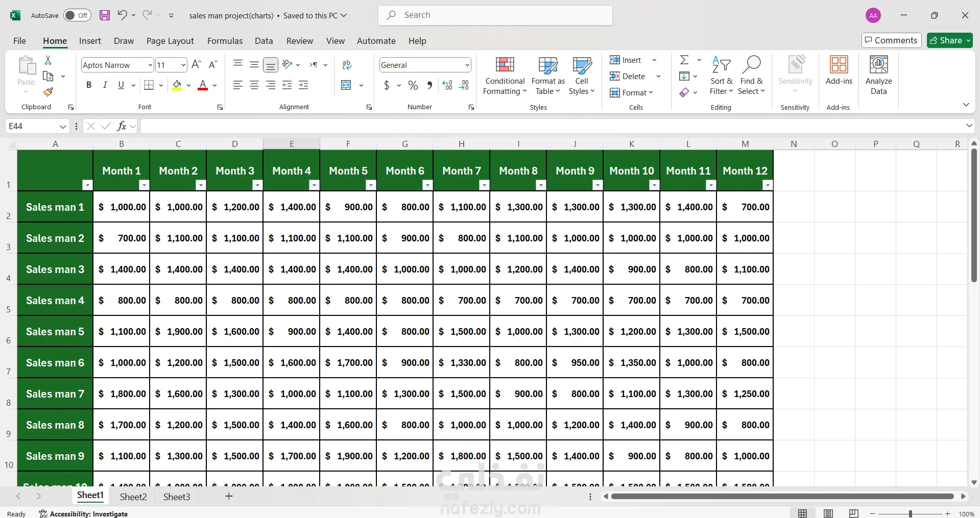Add a new sheet with plus button
980x518 pixels.
229,496
